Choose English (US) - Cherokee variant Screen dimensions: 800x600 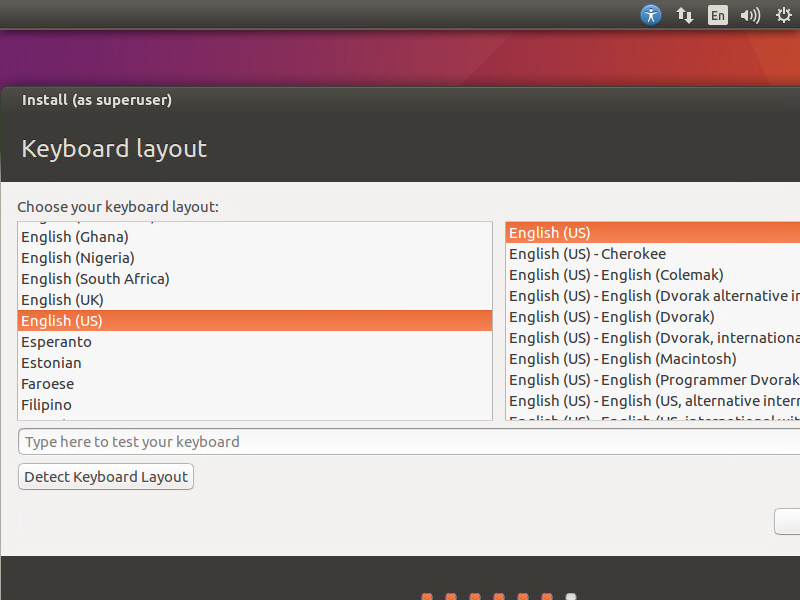[x=587, y=254]
